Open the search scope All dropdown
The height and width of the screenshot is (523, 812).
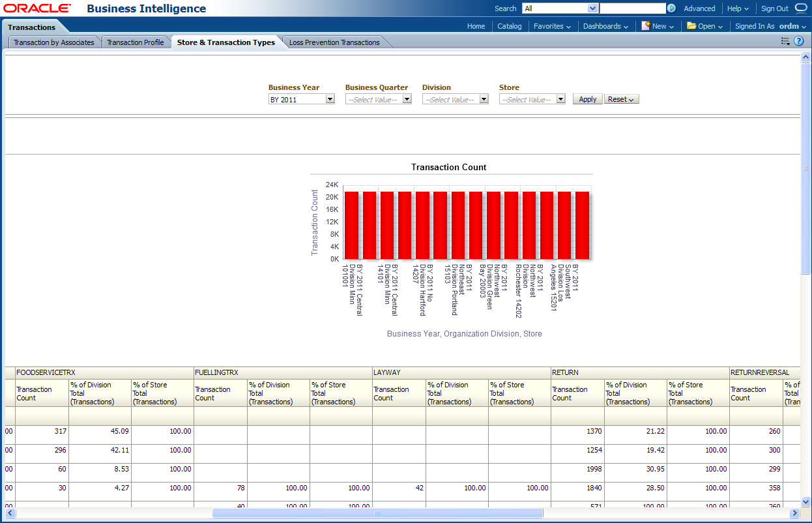pyautogui.click(x=592, y=8)
